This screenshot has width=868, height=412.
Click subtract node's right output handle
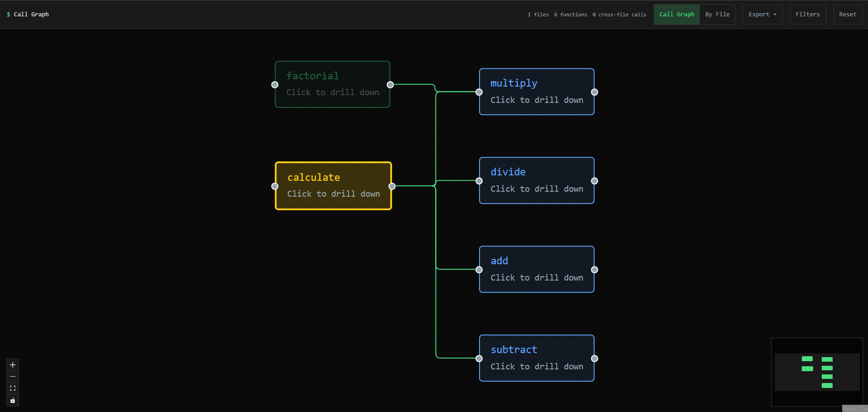594,359
